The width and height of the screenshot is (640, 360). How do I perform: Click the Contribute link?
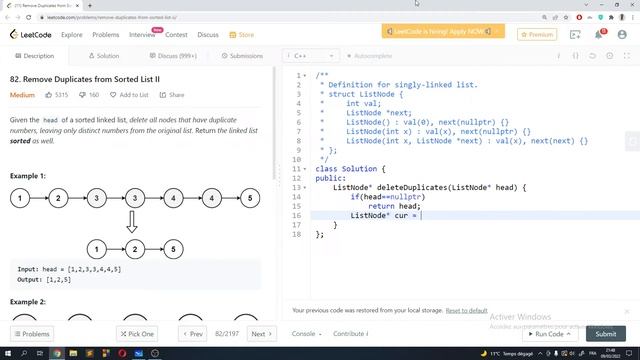351,334
